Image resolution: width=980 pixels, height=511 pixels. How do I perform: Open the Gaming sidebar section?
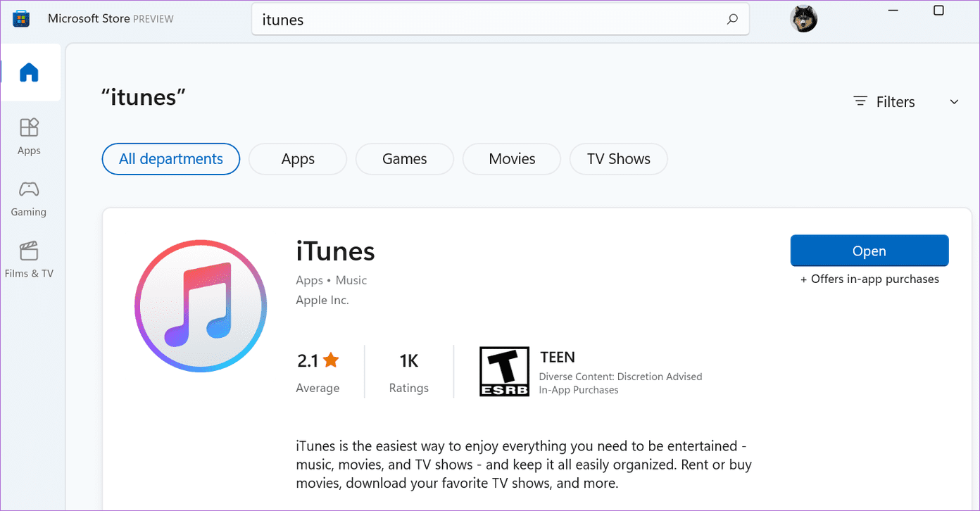pyautogui.click(x=29, y=198)
